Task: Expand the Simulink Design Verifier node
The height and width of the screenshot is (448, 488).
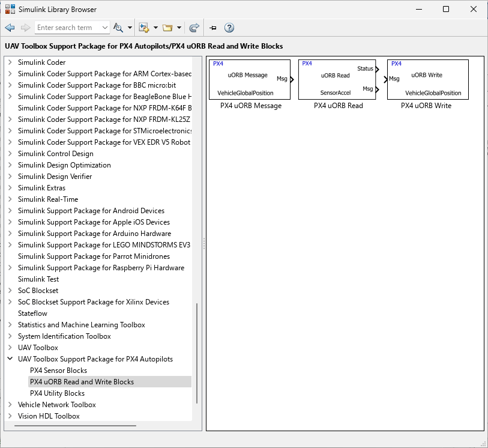Action: 10,177
